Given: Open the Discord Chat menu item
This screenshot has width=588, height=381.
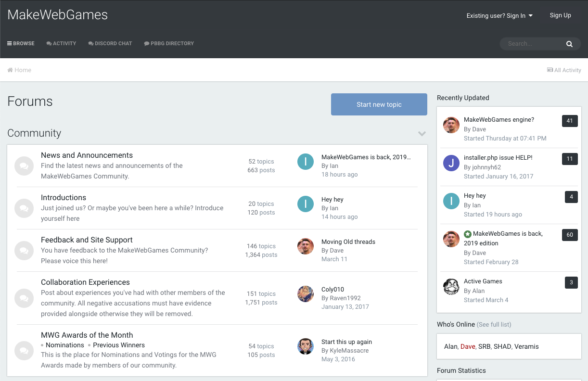Looking at the screenshot, I should tap(110, 43).
